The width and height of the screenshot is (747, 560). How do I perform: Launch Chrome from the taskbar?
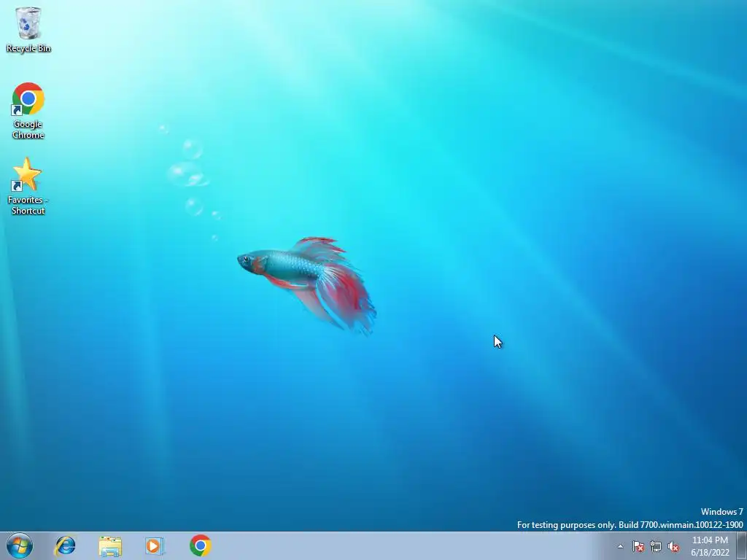tap(200, 545)
